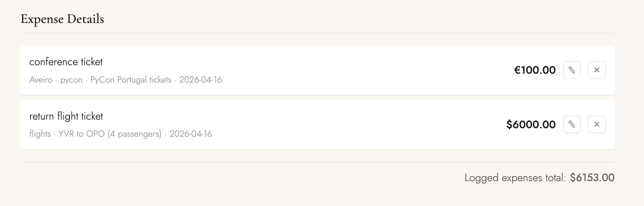Delete the conference ticket expense
Viewport: 644px width, 206px height.
(596, 70)
